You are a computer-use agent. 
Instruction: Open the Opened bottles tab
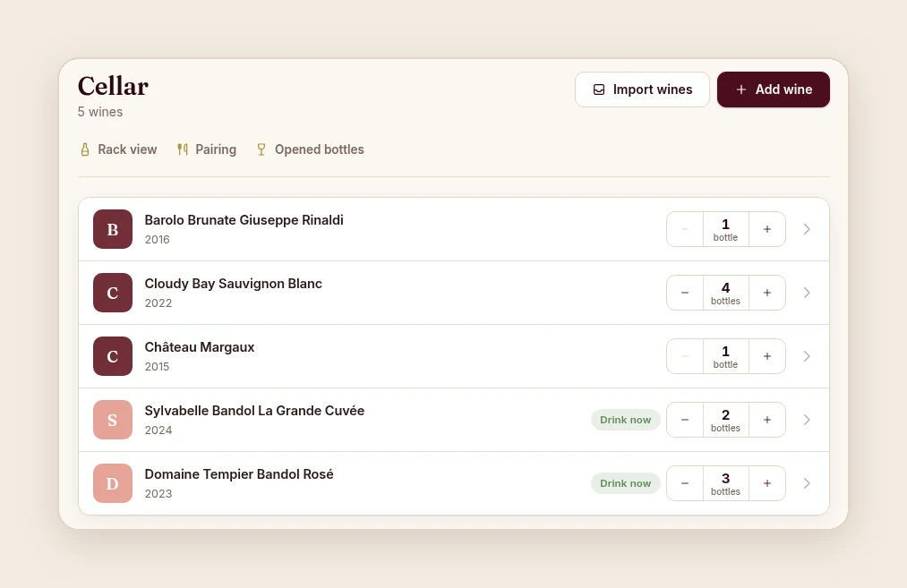pyautogui.click(x=310, y=149)
